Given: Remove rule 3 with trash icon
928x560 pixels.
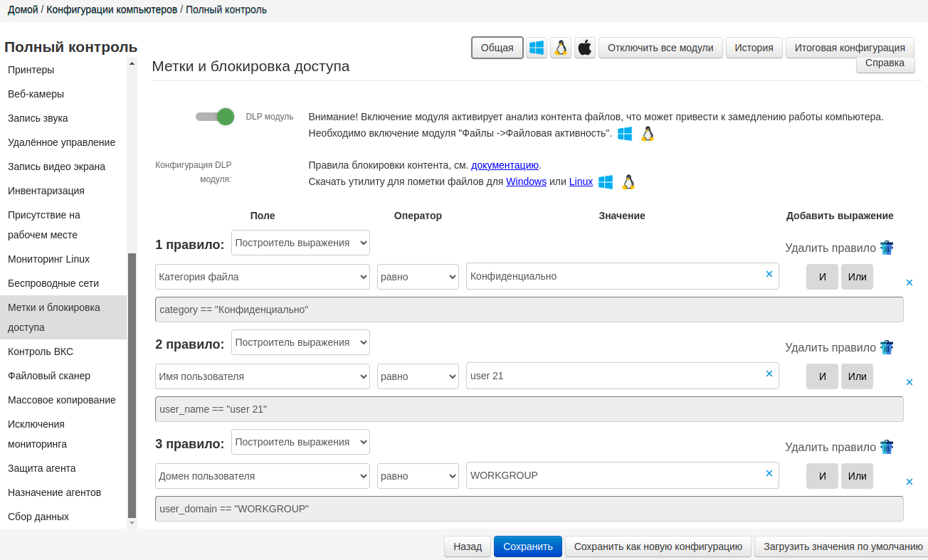Looking at the screenshot, I should coord(887,447).
